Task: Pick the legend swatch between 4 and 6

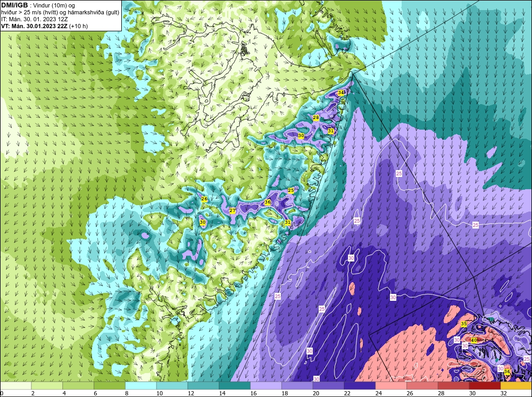Action: point(78,385)
